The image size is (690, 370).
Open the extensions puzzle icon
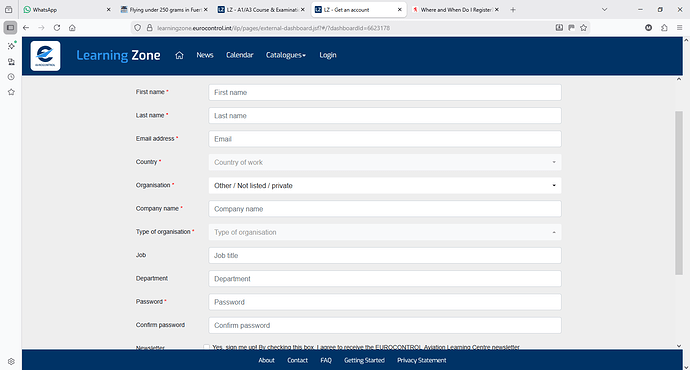tap(664, 28)
